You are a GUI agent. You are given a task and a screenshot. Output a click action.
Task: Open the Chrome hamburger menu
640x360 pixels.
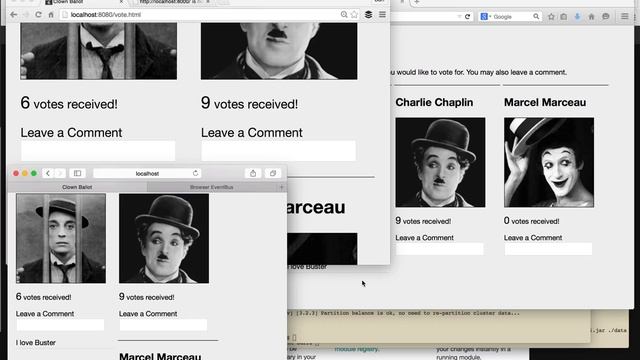pos(382,15)
